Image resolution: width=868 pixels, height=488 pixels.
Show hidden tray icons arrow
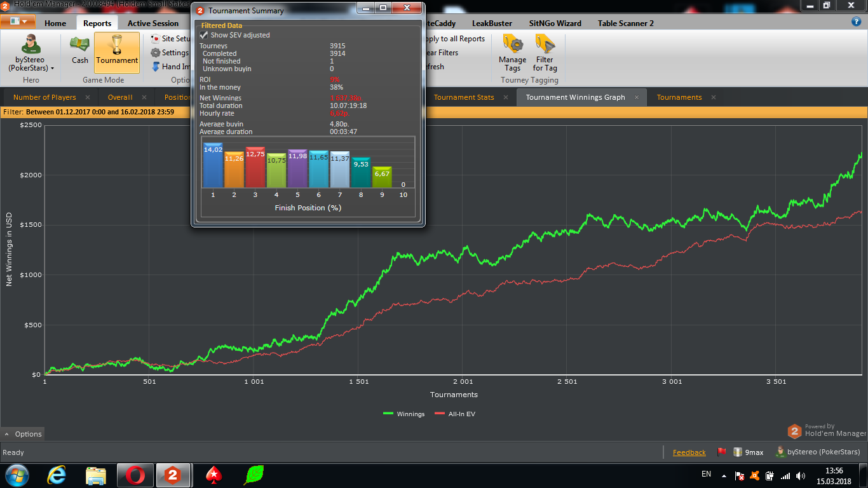coord(724,475)
